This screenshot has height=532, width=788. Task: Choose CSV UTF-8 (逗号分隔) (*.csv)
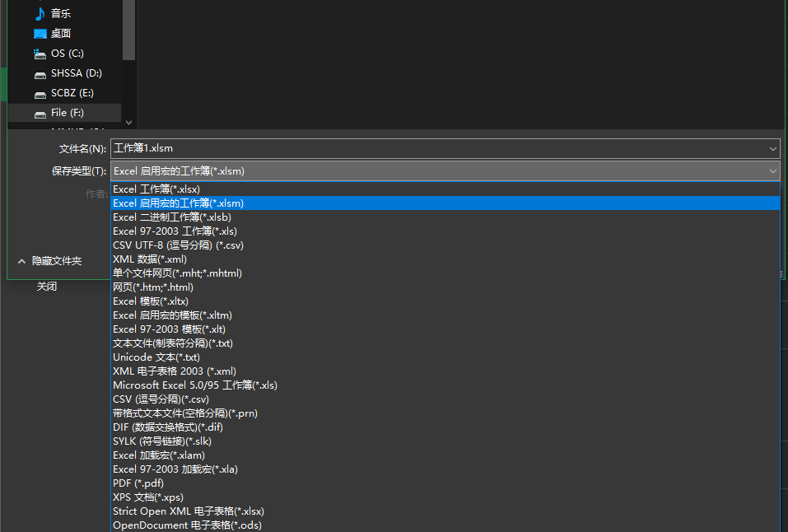point(445,245)
